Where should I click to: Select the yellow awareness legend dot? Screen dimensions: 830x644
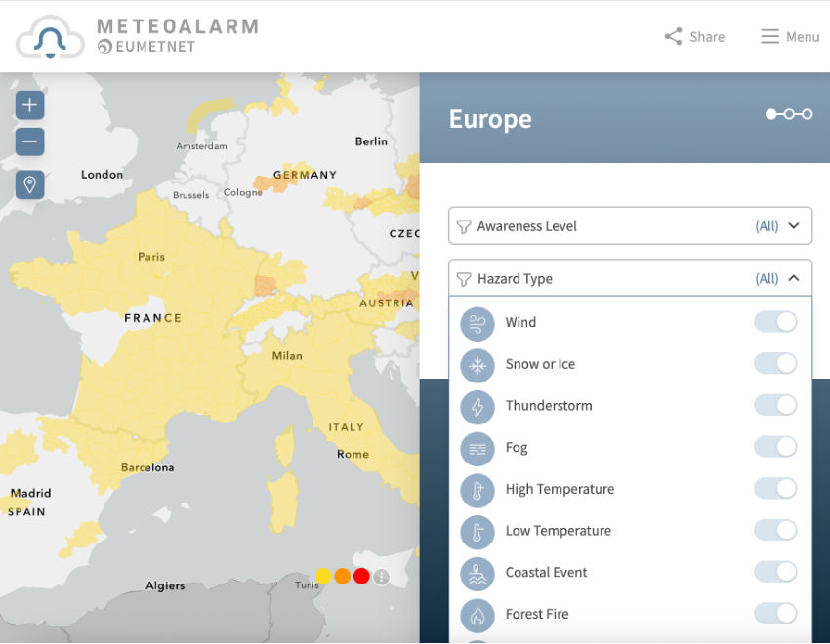pyautogui.click(x=323, y=576)
